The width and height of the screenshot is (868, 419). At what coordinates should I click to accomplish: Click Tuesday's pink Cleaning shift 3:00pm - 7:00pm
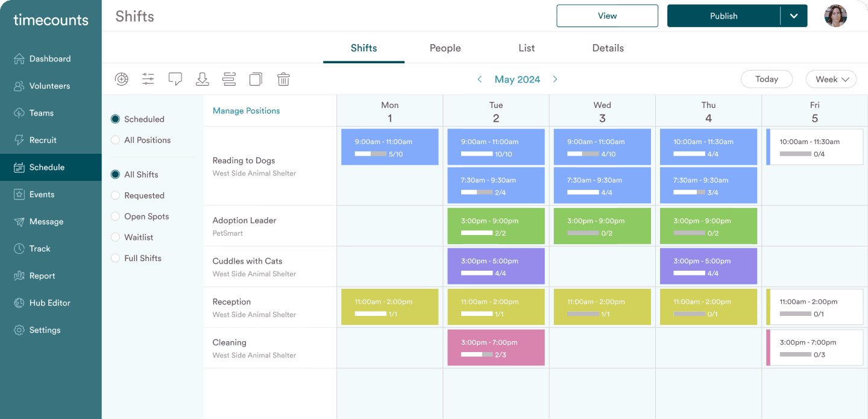pos(495,348)
